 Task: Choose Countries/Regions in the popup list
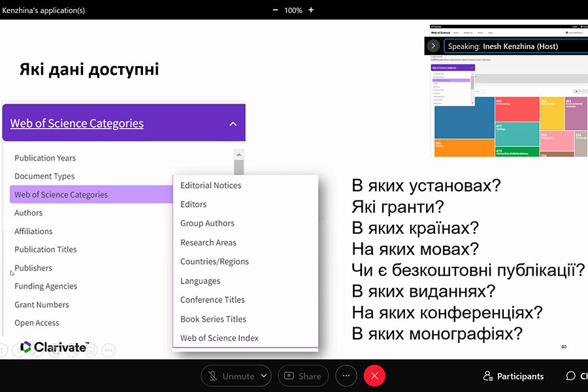click(214, 261)
